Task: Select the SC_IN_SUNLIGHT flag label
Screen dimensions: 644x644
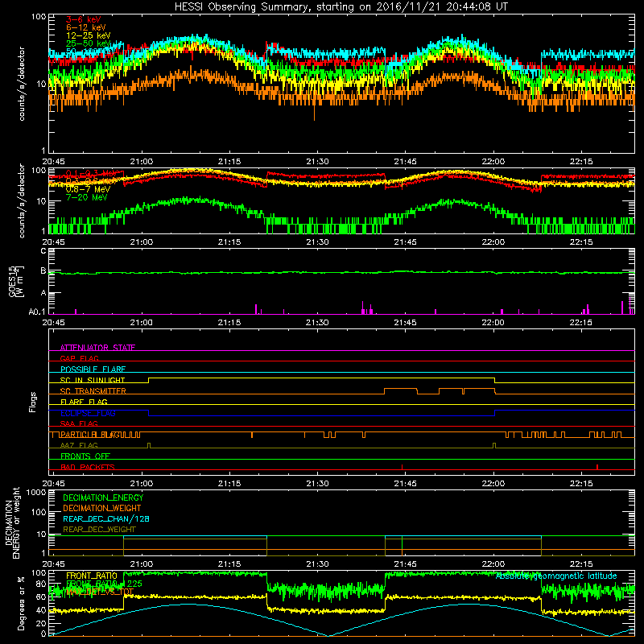Action: click(x=93, y=380)
